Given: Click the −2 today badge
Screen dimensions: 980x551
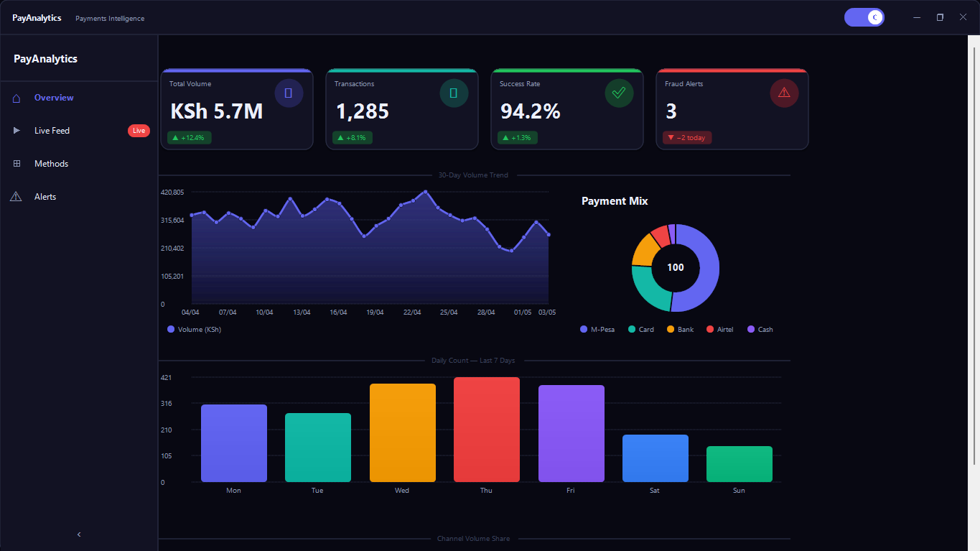Looking at the screenshot, I should click(x=687, y=138).
